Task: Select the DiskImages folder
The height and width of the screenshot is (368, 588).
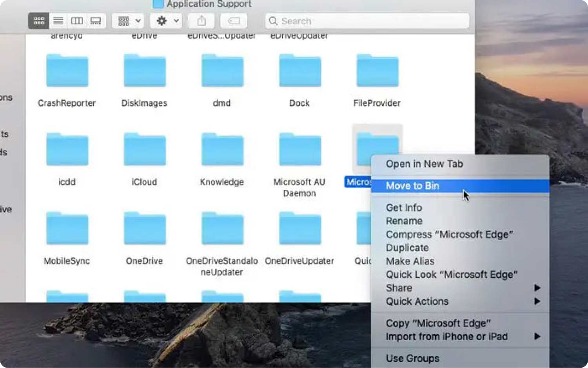Action: pyautogui.click(x=145, y=71)
